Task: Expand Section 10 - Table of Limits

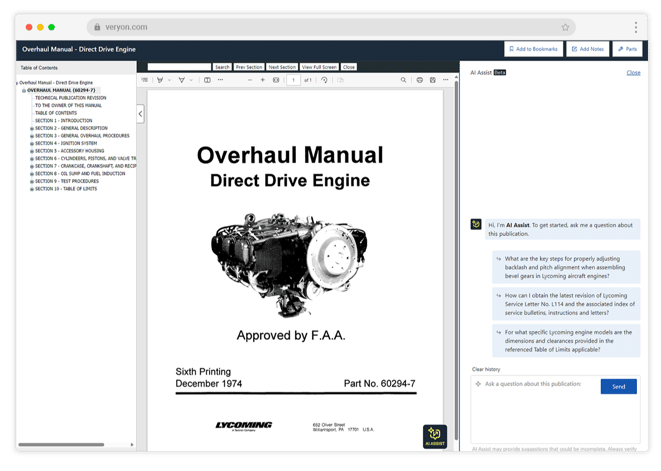Action: coord(32,189)
